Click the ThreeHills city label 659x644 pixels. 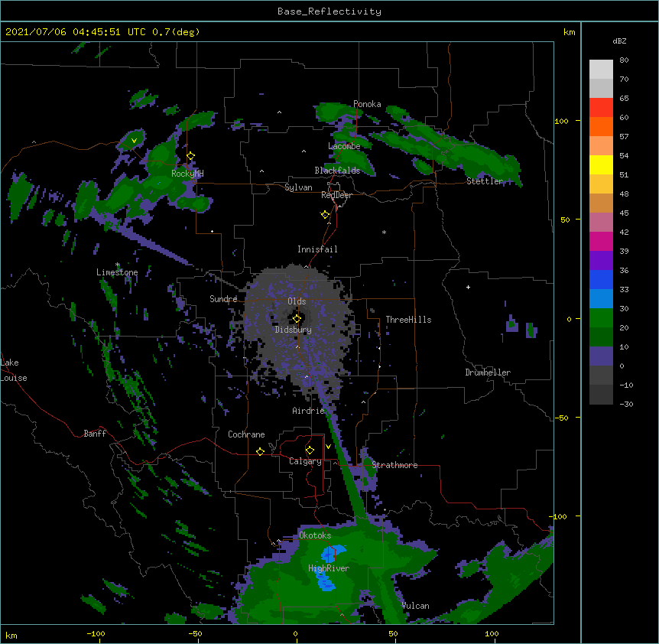click(x=408, y=320)
